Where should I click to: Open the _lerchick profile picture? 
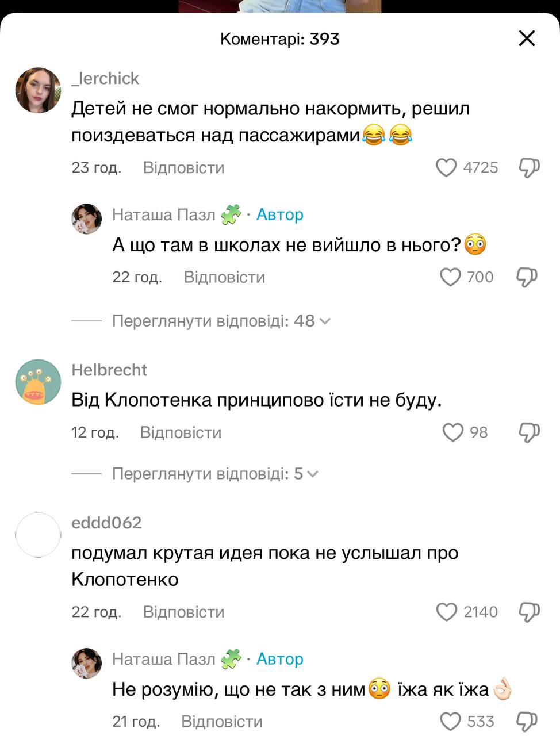pyautogui.click(x=38, y=90)
